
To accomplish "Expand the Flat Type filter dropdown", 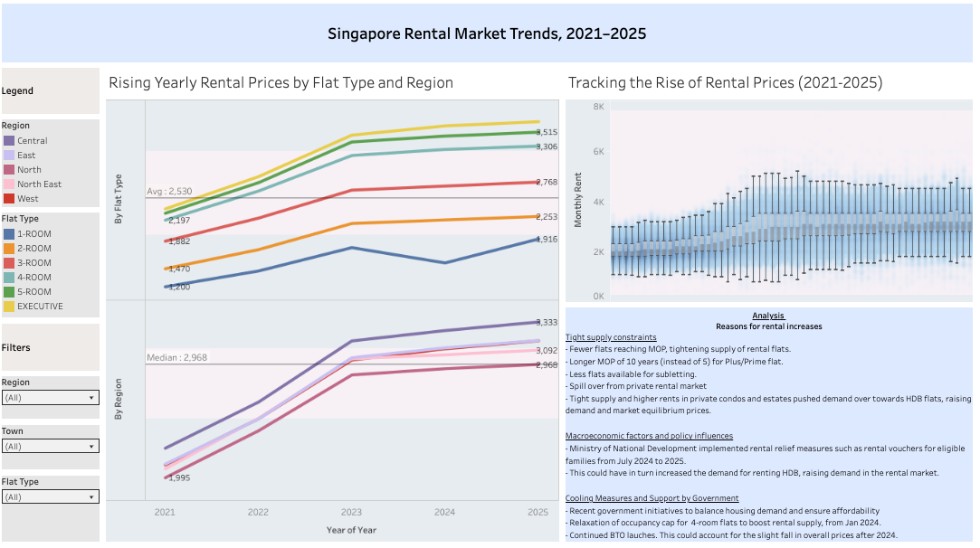I will 51,496.
